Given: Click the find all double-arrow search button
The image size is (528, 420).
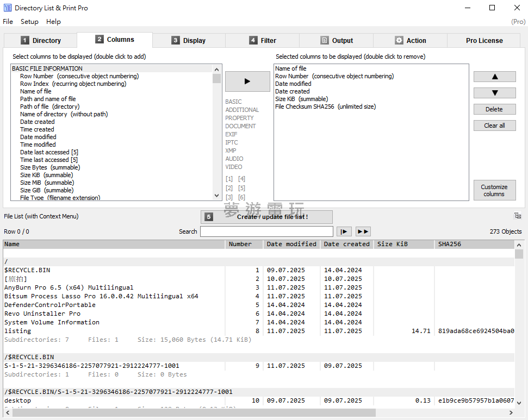Looking at the screenshot, I should click(x=363, y=231).
